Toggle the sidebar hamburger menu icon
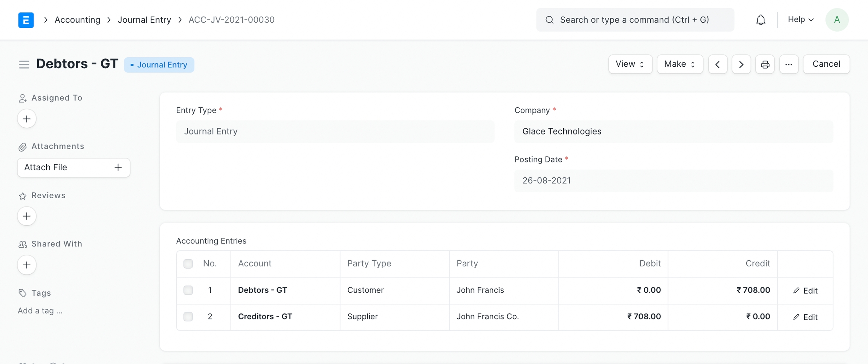This screenshot has height=364, width=868. [24, 64]
